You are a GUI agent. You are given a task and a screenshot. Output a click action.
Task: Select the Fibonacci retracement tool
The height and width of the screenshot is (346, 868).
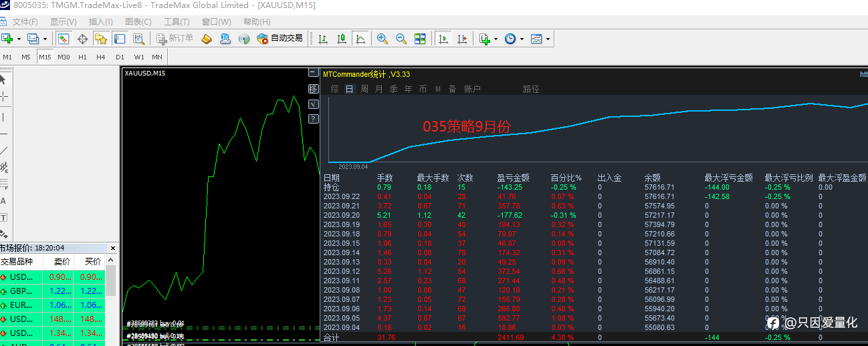(x=3, y=184)
